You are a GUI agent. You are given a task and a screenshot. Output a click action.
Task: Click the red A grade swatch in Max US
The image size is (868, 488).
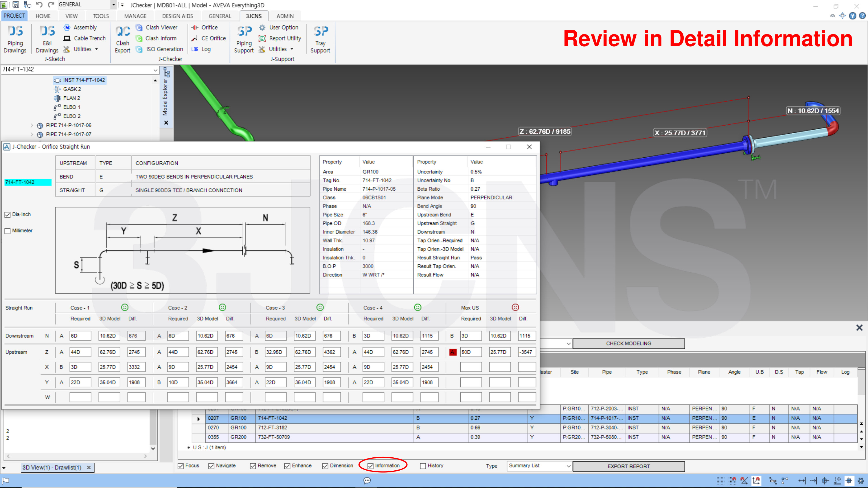[x=453, y=352]
